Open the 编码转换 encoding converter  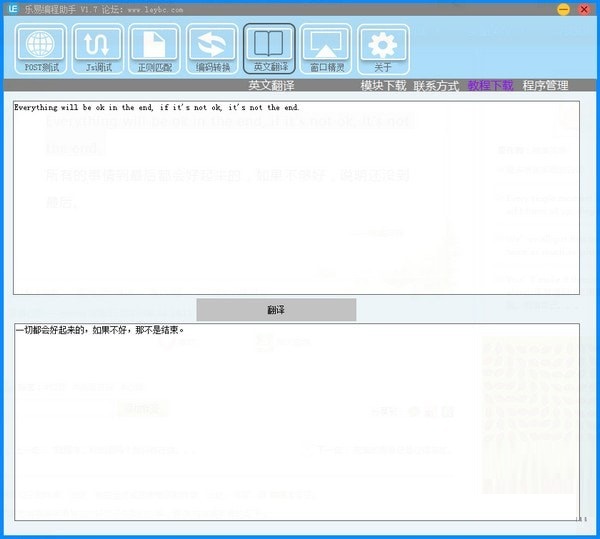[212, 49]
